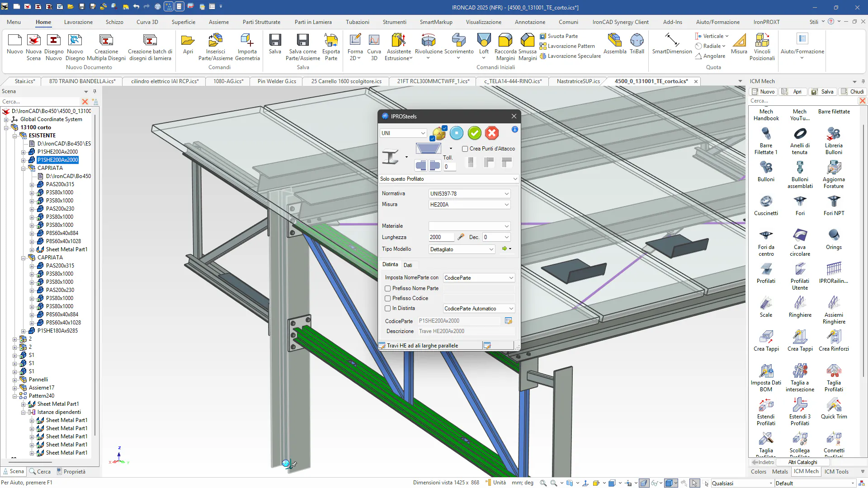Image resolution: width=868 pixels, height=488 pixels.
Task: Open the SmartDimension tool
Action: pos(672,42)
